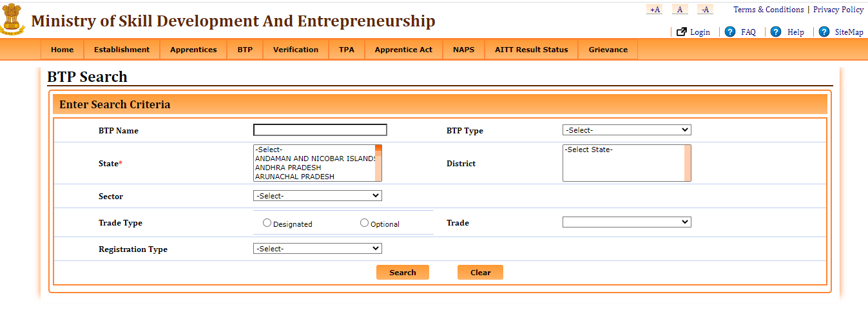
Task: Open the Apprentice Act menu
Action: pos(403,50)
